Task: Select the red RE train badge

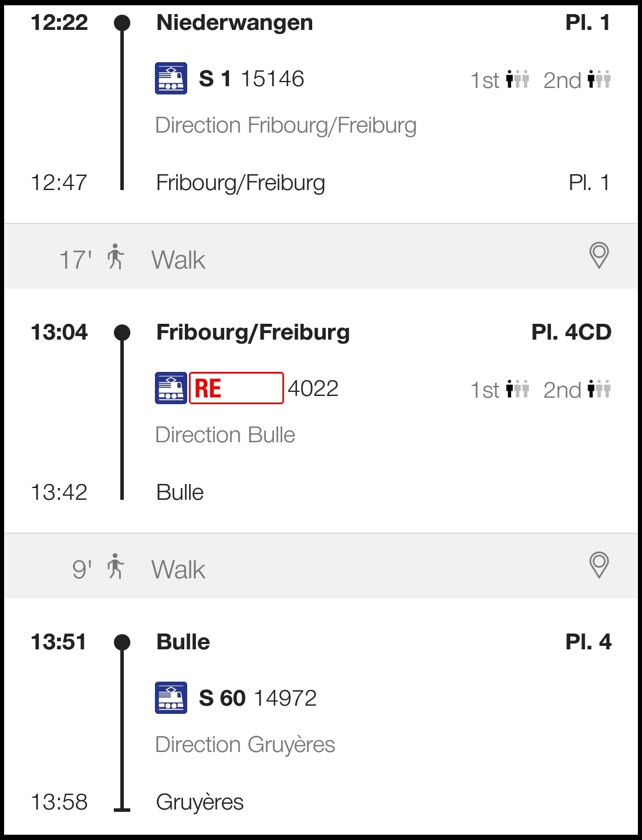Action: (x=236, y=388)
